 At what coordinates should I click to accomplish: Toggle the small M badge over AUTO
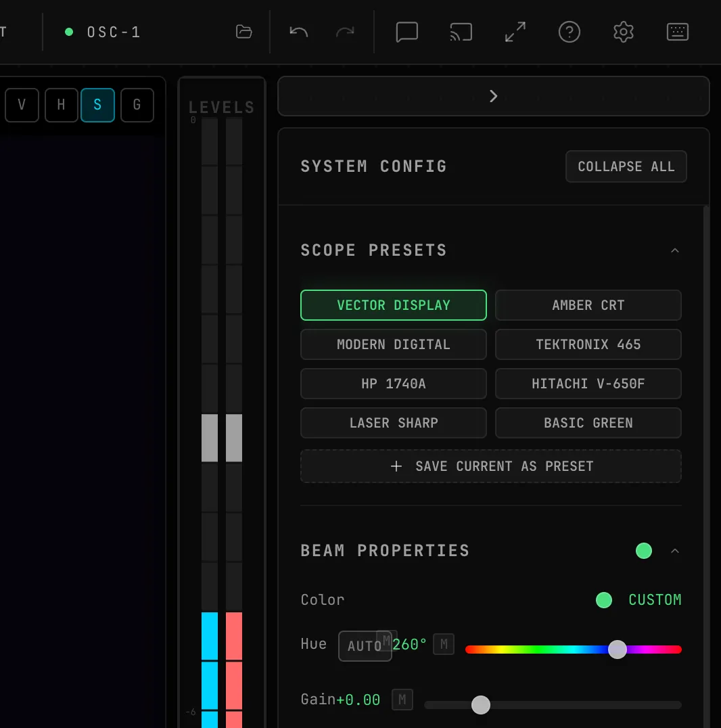pyautogui.click(x=386, y=641)
